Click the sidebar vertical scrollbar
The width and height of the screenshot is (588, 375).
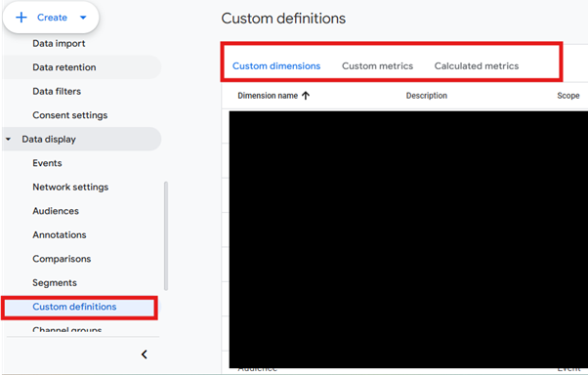click(x=166, y=236)
